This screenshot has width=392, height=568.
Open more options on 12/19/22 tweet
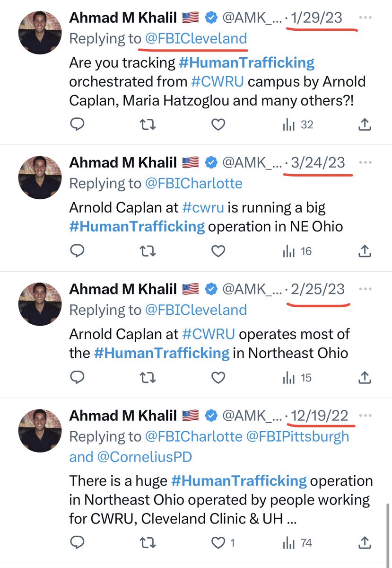(366, 416)
